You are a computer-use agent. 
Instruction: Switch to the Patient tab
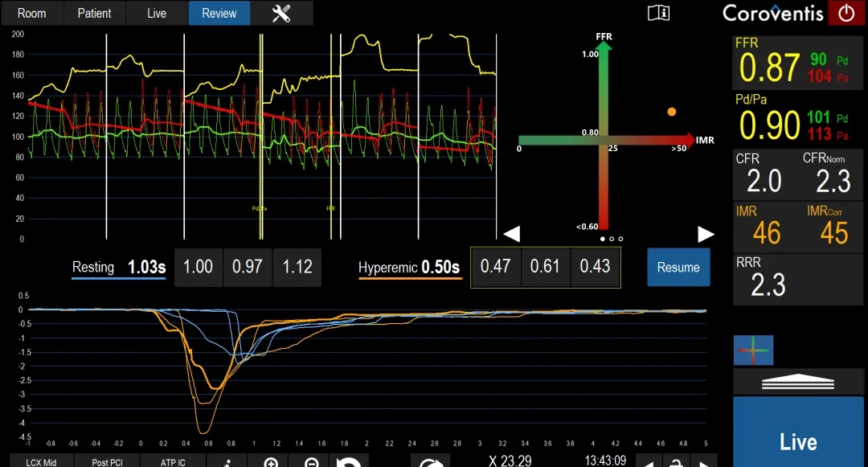[x=94, y=13]
